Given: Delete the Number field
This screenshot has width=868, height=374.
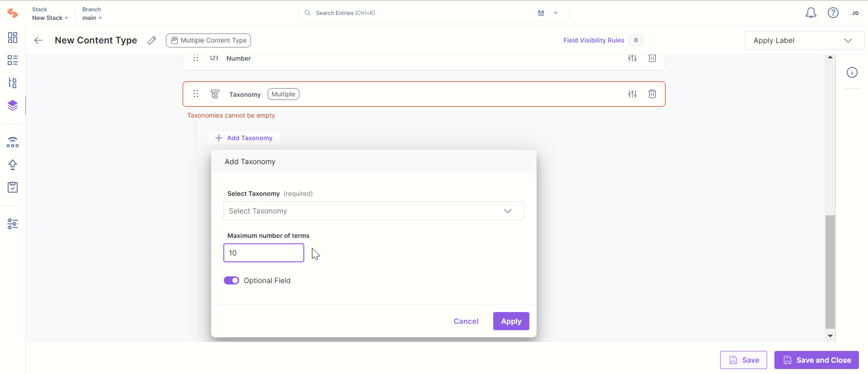Looking at the screenshot, I should 652,58.
